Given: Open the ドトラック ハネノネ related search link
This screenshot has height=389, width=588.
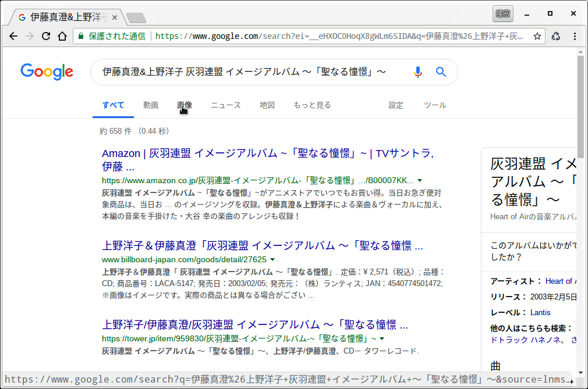Looking at the screenshot, I should tap(526, 340).
